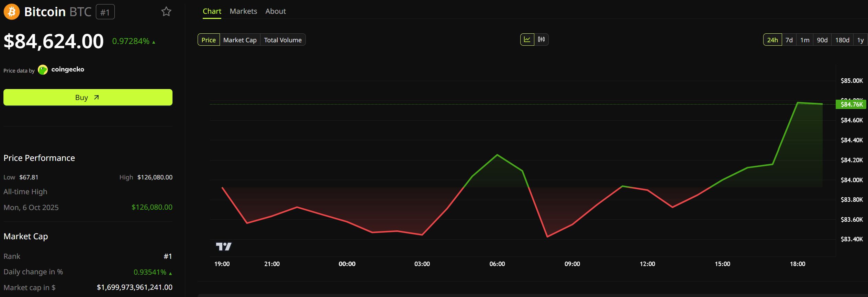Click the Bitcoin logo icon
This screenshot has width=868, height=297.
coord(12,12)
